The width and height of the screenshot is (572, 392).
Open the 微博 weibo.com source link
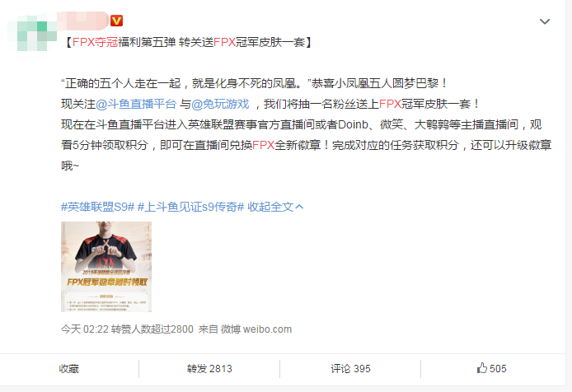pos(256,329)
